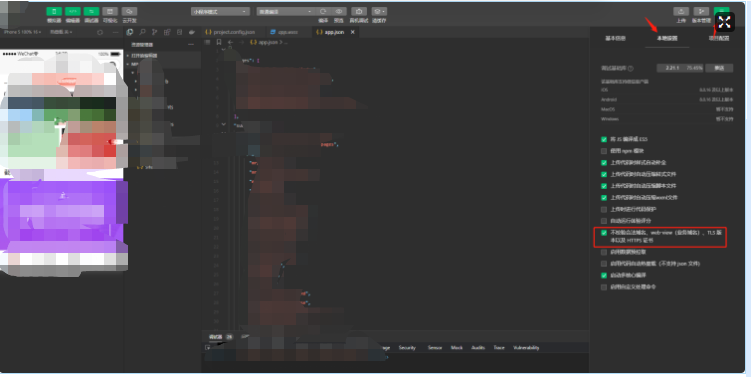Open the Vulnerability debugger tab
752x381 pixels.
pos(526,347)
